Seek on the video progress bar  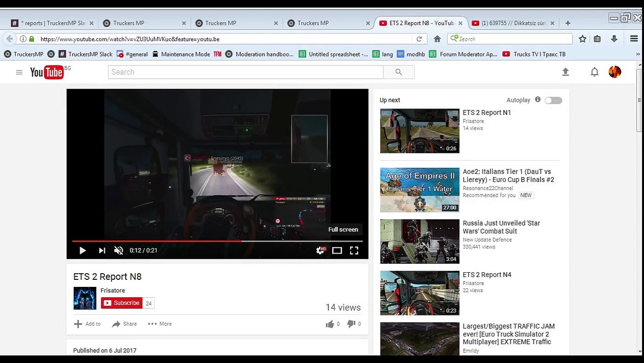click(x=217, y=241)
